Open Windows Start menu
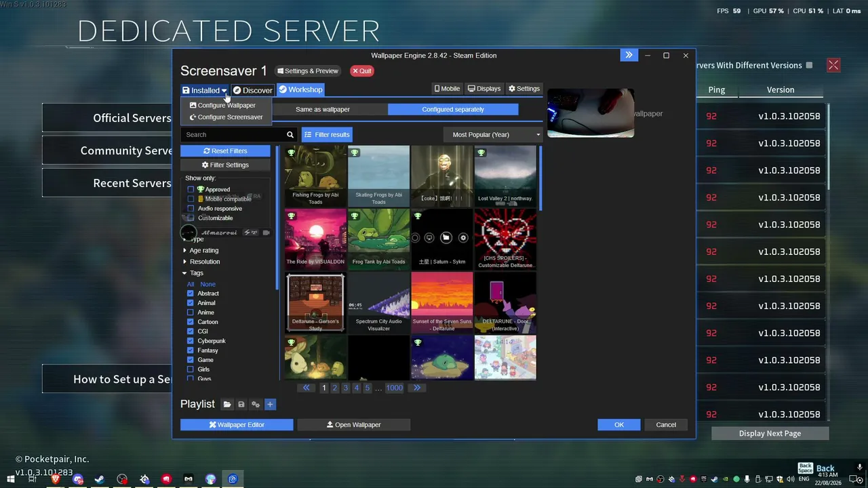Viewport: 868px width, 488px height. point(10,479)
